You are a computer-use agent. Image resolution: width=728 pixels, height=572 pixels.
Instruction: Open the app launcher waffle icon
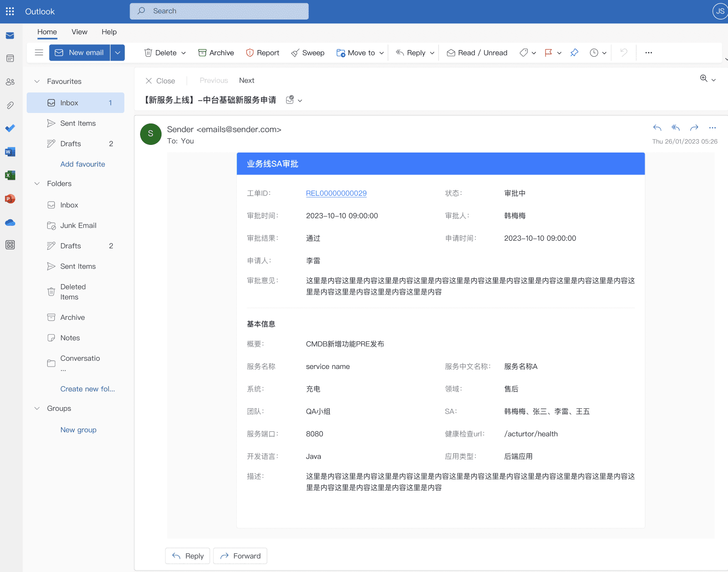(x=10, y=11)
